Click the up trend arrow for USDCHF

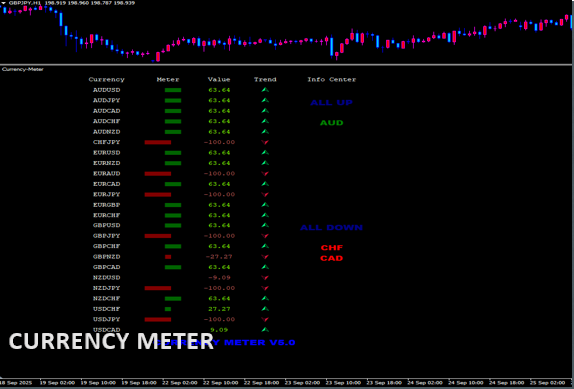tap(265, 309)
